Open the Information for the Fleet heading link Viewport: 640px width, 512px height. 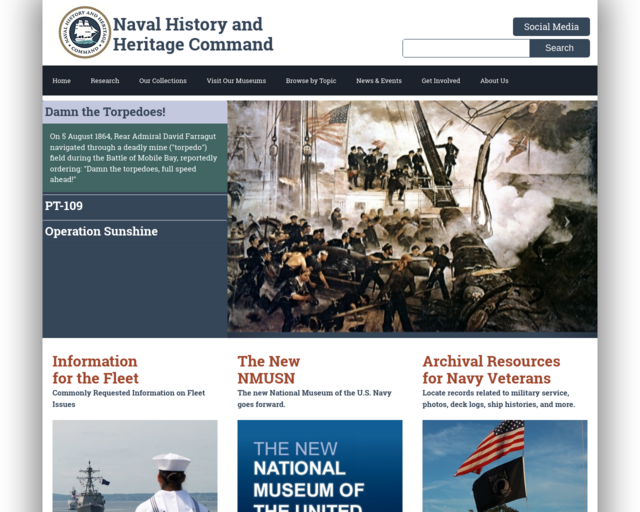(x=96, y=370)
